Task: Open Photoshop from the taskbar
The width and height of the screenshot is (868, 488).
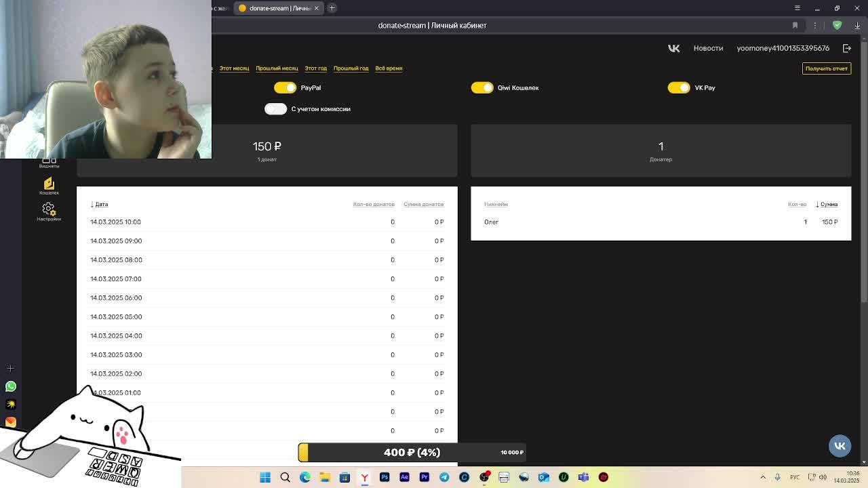Action: [384, 477]
